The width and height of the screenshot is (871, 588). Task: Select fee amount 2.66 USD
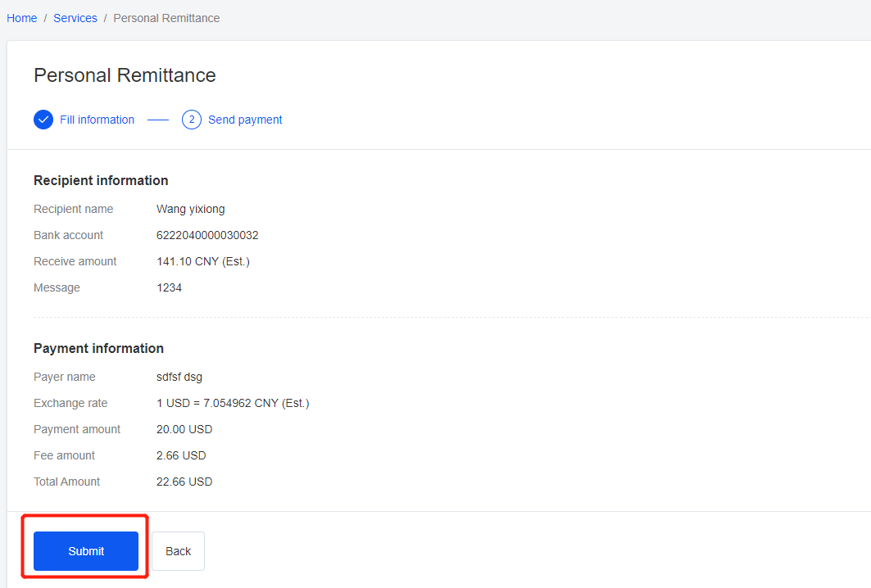click(181, 455)
